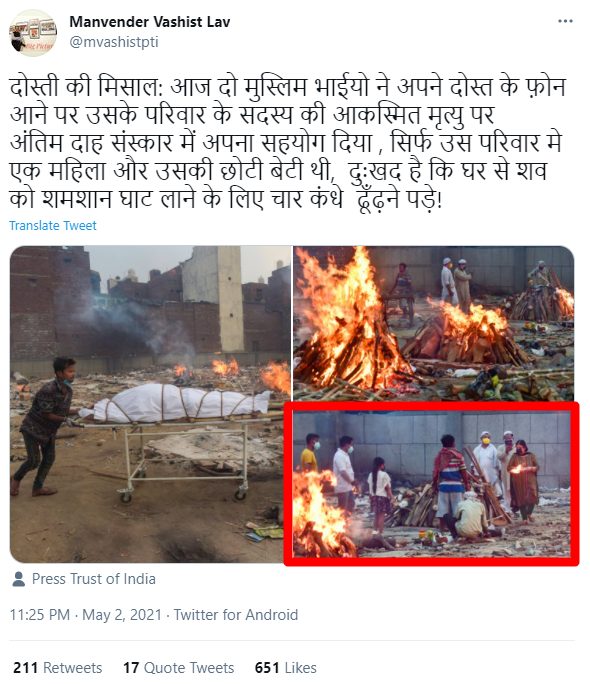The height and width of the screenshot is (684, 590).
Task: Open the stretcher photo on the left
Action: coord(150,404)
